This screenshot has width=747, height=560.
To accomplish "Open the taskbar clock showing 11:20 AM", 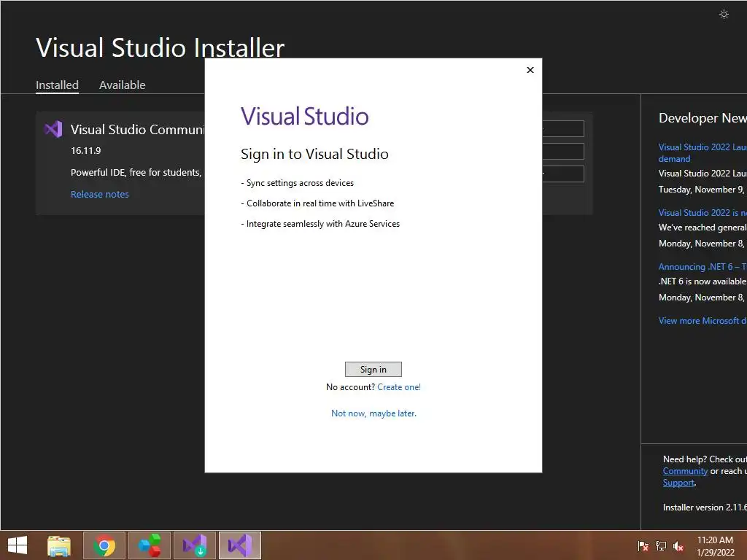I will [x=715, y=545].
